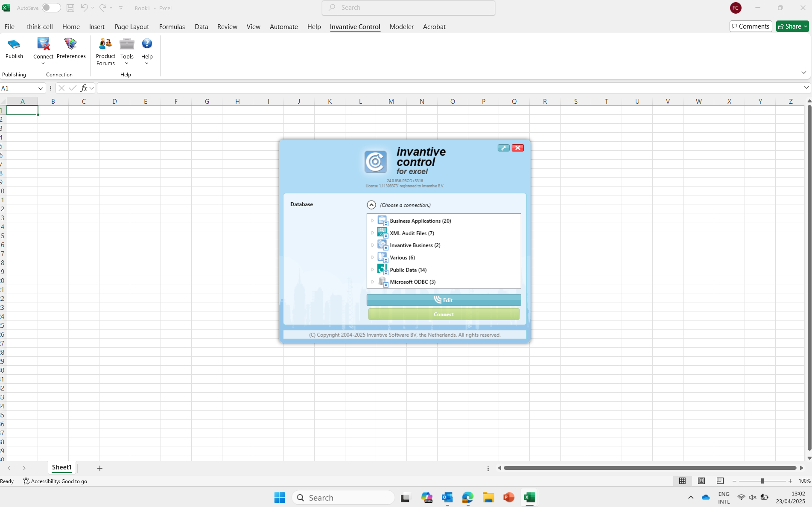Open Customize Quick Access Toolbar dropdown

(121, 8)
